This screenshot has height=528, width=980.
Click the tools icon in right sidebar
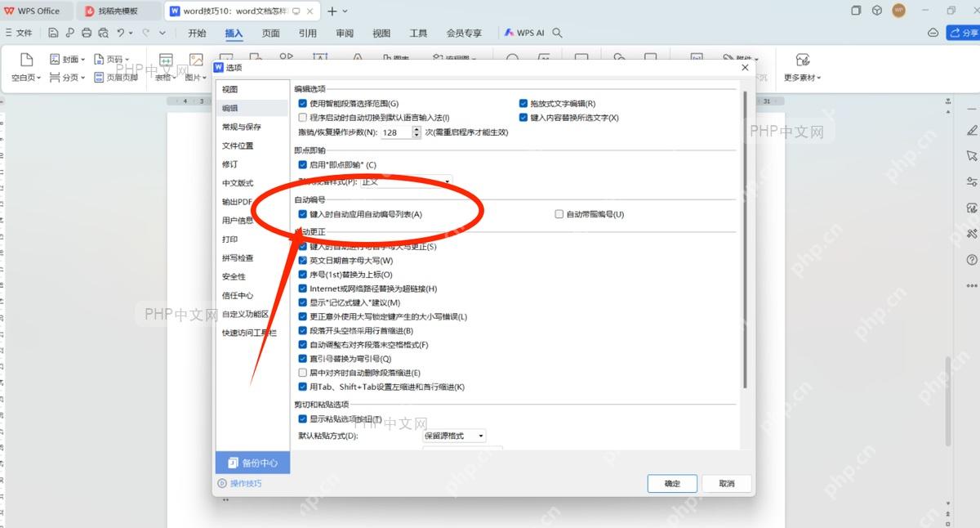point(972,234)
